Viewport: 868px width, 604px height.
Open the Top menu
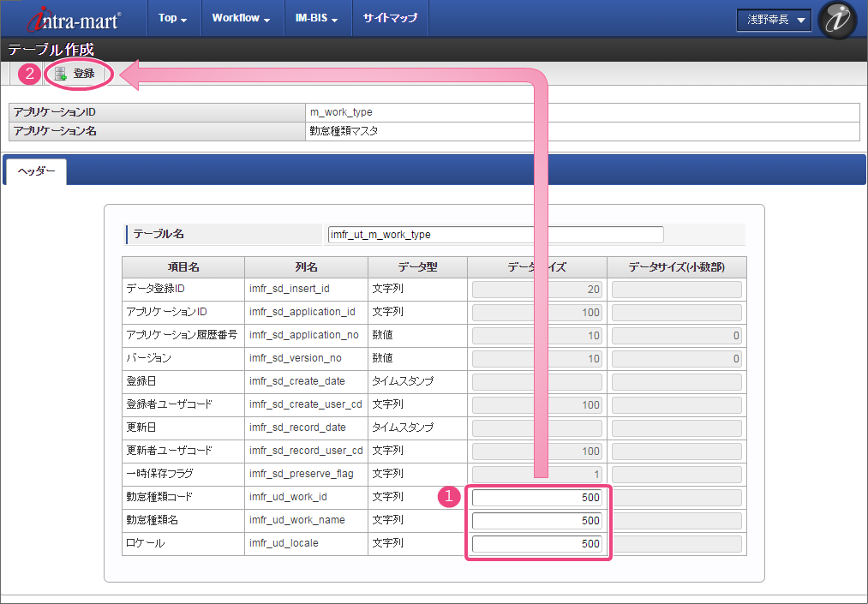(x=173, y=18)
